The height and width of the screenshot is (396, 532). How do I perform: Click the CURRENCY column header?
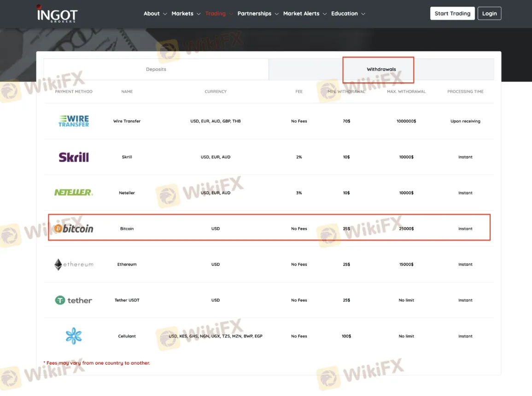[x=216, y=92]
